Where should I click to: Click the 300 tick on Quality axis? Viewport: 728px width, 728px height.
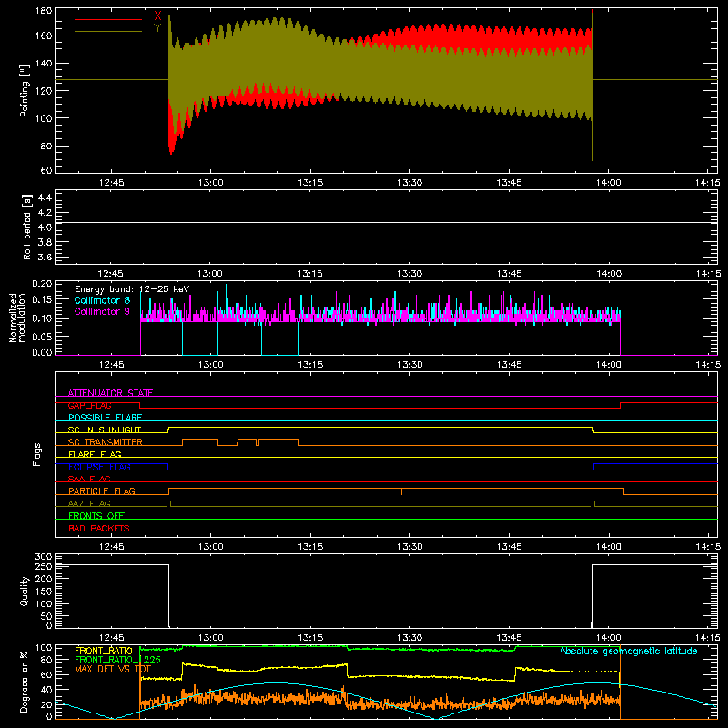44,557
